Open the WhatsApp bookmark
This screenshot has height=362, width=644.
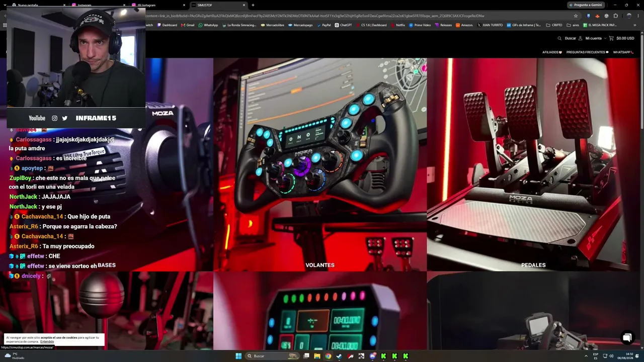coord(208,25)
